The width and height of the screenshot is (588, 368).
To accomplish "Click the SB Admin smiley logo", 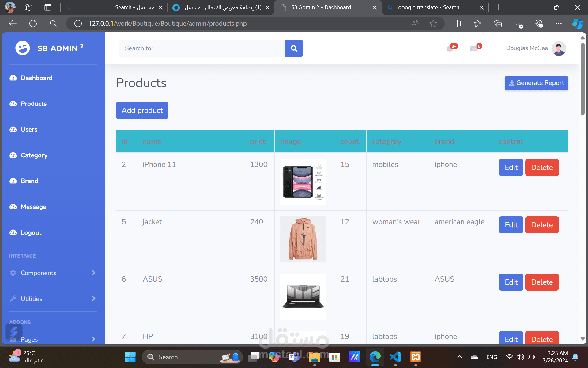I will [x=23, y=48].
